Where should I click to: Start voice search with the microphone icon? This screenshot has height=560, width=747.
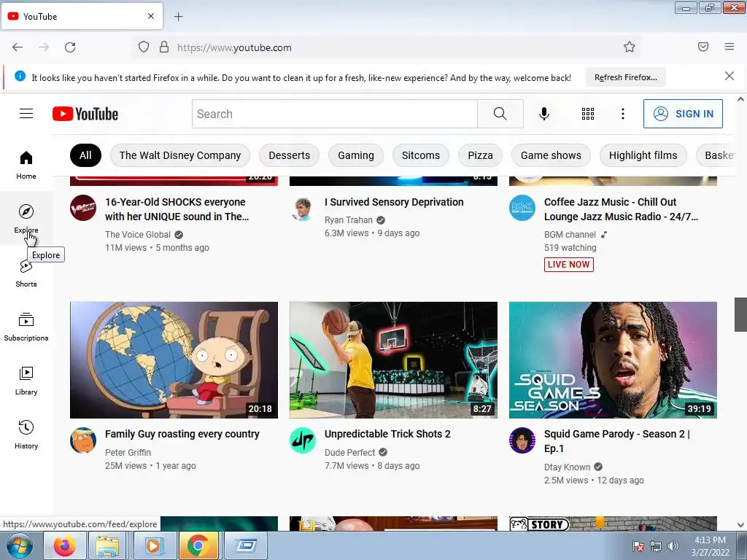(544, 114)
